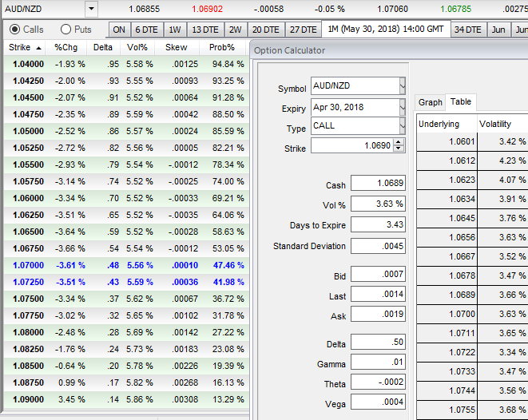This screenshot has height=420, width=528.
Task: Sort by the Strike column header
Action: click(x=22, y=47)
